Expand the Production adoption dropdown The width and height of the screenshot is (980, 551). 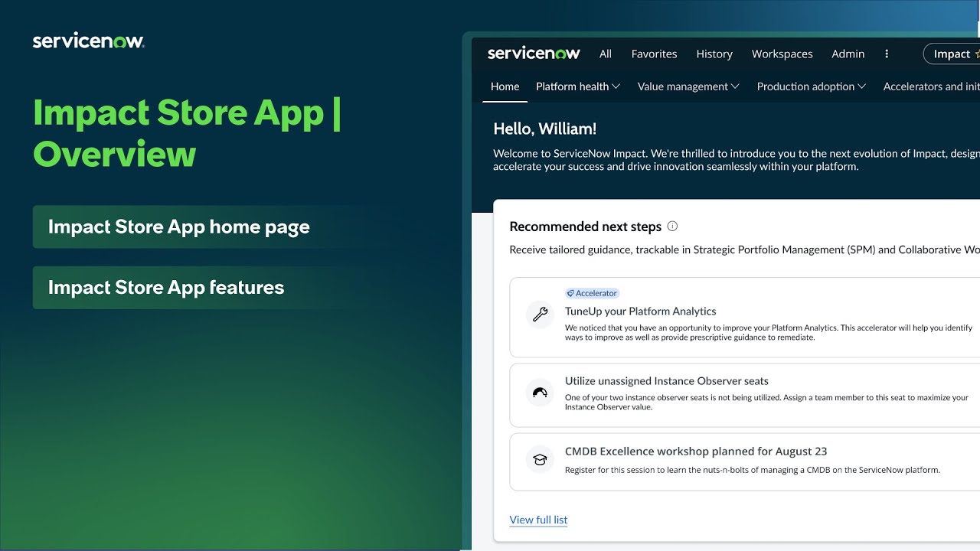click(811, 86)
